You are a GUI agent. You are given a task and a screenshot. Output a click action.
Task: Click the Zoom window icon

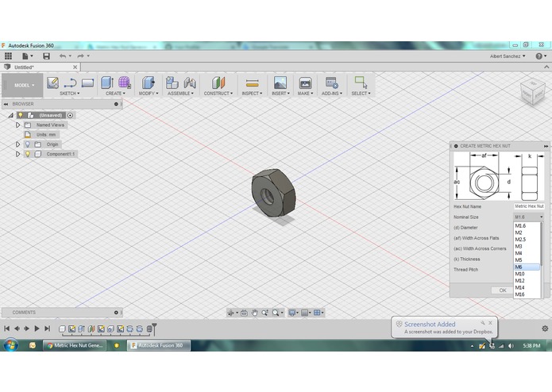(264, 313)
